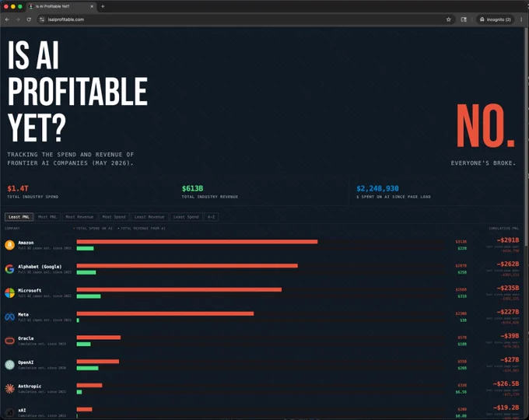Open the Incognito (2) indicator
The image size is (529, 420).
pos(496,19)
